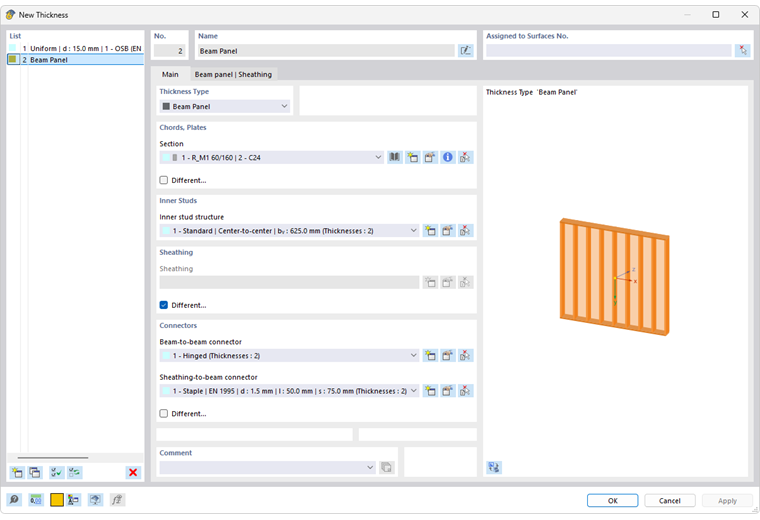Maximize the New Thickness window

[715, 15]
